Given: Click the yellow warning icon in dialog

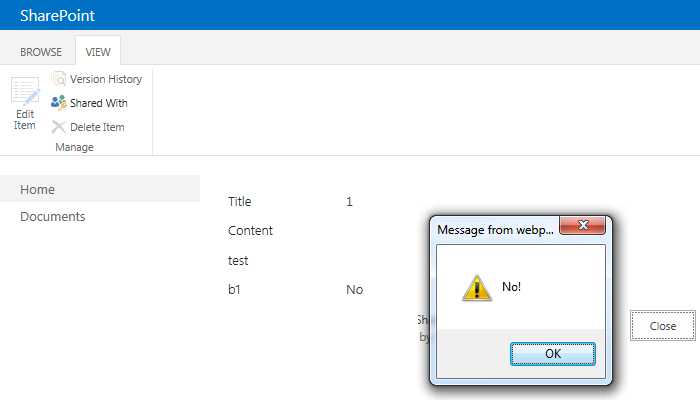Looking at the screenshot, I should 476,288.
